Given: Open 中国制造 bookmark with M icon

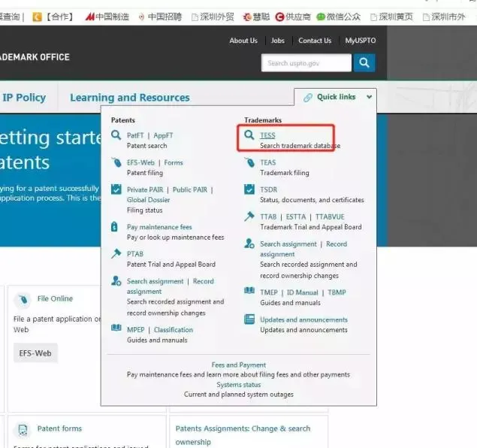Looking at the screenshot, I should (x=107, y=17).
